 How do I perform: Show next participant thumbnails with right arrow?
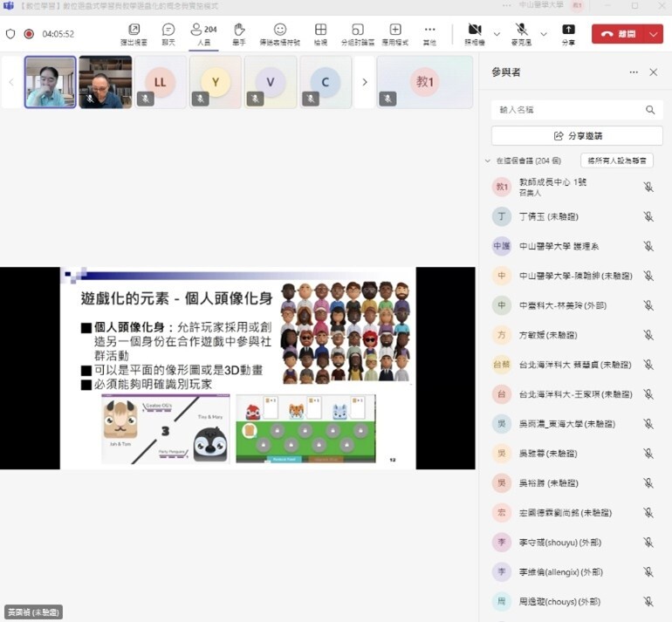365,82
